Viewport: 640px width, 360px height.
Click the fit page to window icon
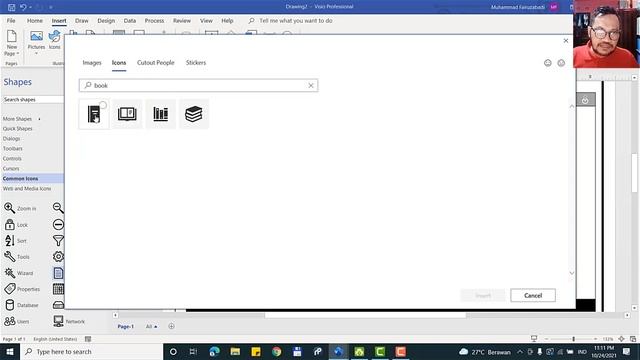tap(621, 339)
